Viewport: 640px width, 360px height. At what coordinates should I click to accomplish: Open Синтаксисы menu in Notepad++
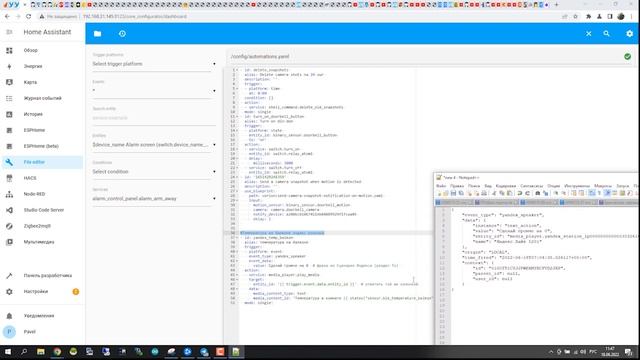531,186
